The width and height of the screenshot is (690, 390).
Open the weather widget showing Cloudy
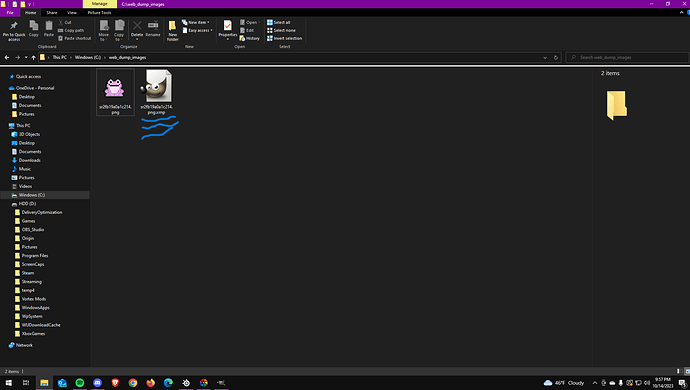tap(564, 383)
